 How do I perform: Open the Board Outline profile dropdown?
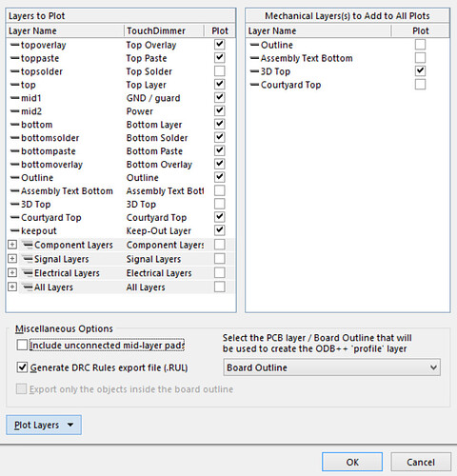click(x=332, y=367)
